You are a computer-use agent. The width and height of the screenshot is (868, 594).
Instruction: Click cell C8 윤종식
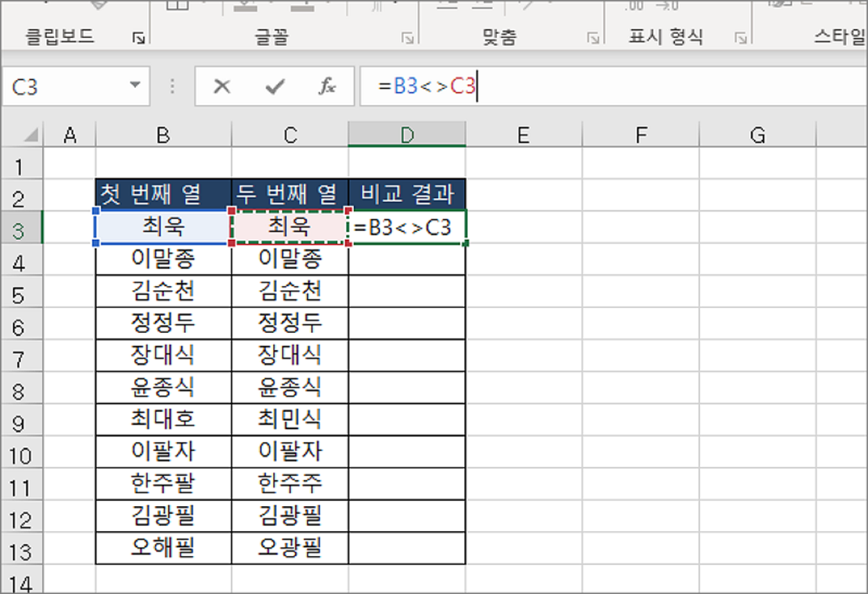click(290, 388)
